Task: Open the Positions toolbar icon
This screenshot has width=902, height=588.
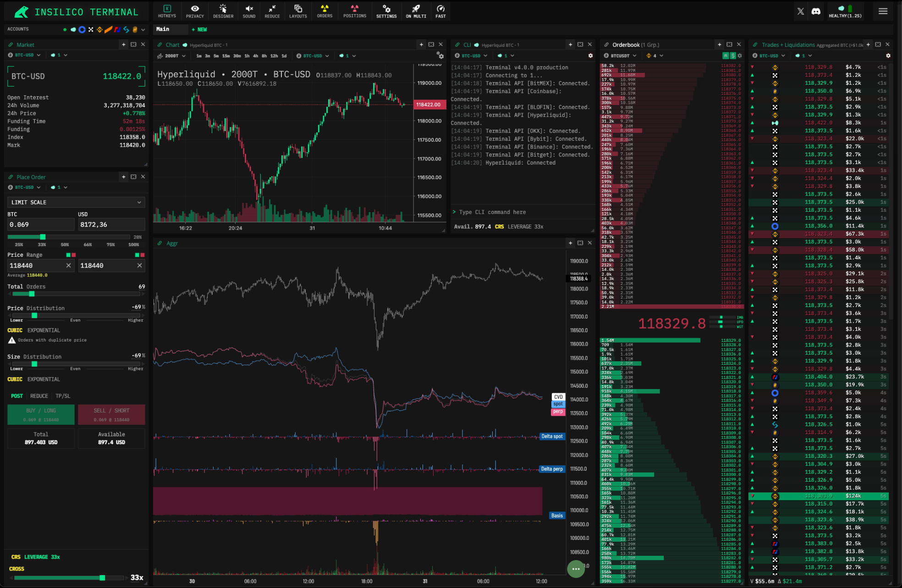Action: point(355,11)
